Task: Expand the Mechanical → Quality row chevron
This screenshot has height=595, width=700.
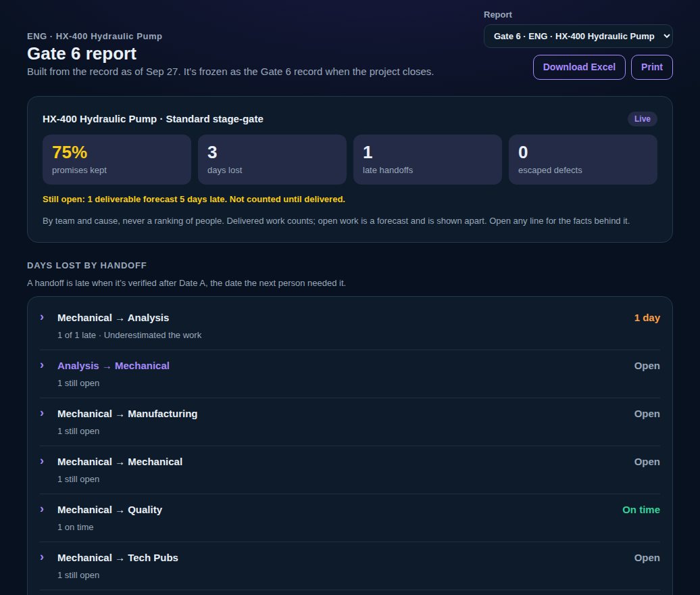Action: (42, 509)
